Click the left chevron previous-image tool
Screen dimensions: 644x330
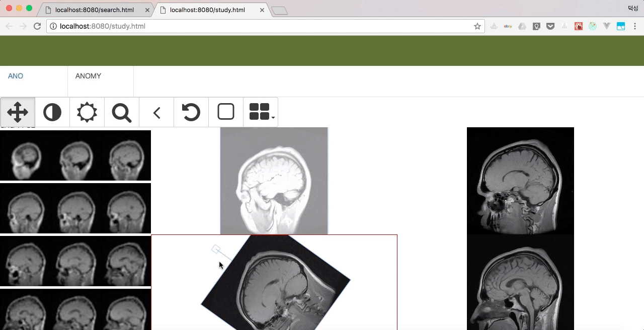pyautogui.click(x=156, y=112)
